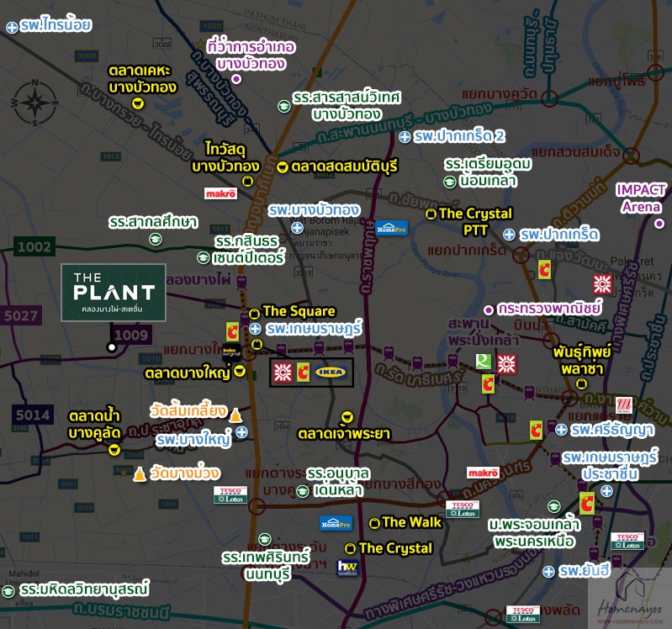Click the ตลาดน้ำ บางคูลัด label

tap(95, 424)
